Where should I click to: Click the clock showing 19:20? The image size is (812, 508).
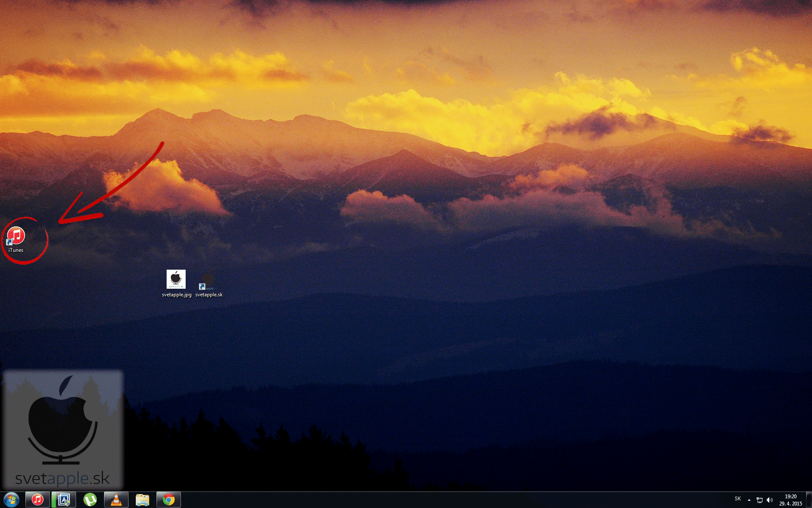pyautogui.click(x=790, y=500)
